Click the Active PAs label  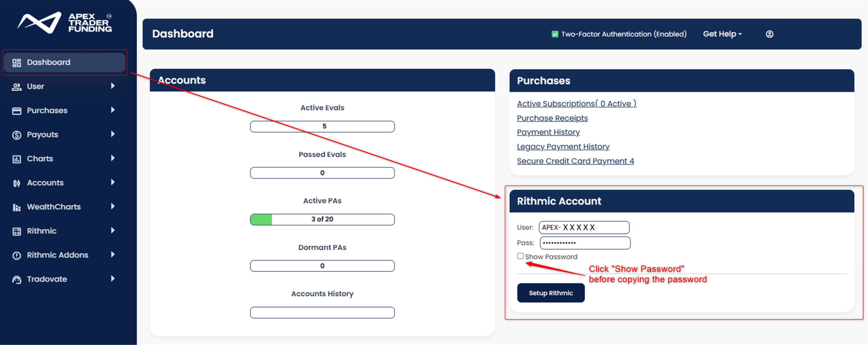[322, 201]
